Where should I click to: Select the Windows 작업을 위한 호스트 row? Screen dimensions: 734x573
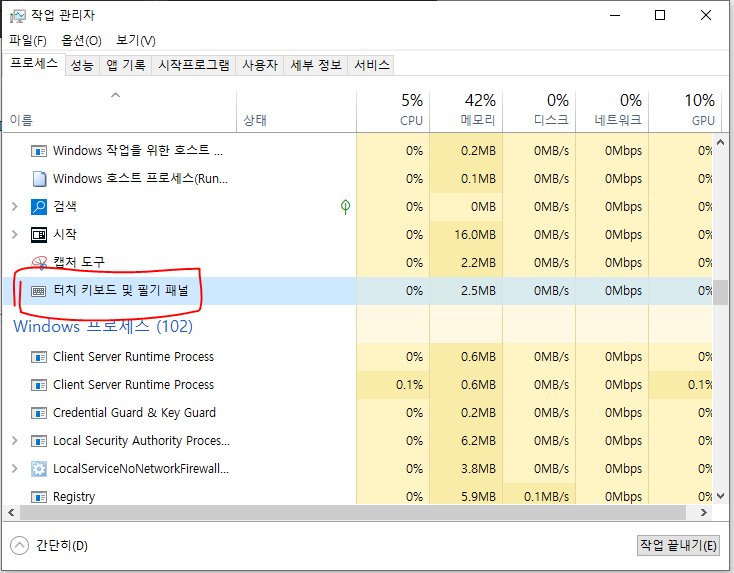358,151
